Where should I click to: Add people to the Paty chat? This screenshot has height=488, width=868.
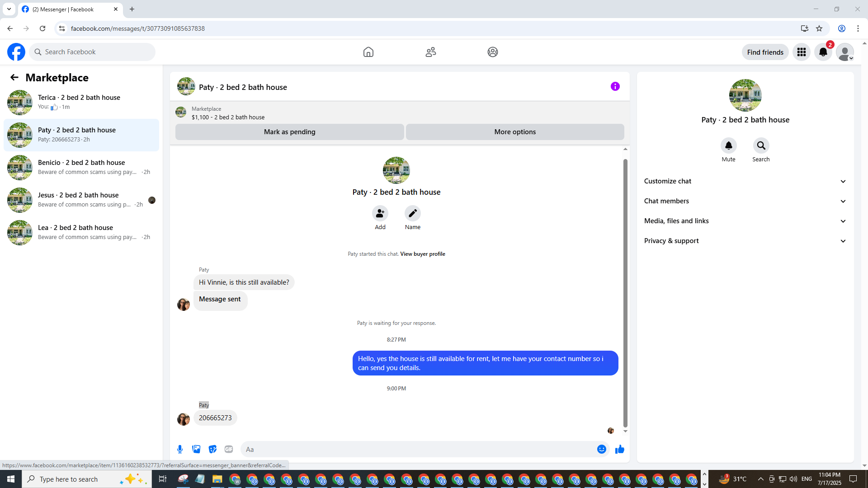coord(380,213)
